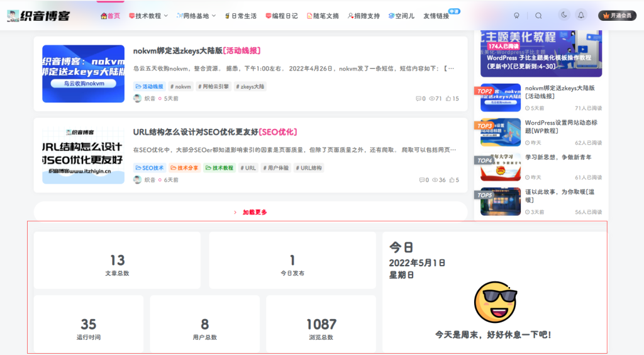Image resolution: width=644 pixels, height=355 pixels.
Task: Open sidebar link 谨以此故事，为你取暖
Action: [x=559, y=196]
